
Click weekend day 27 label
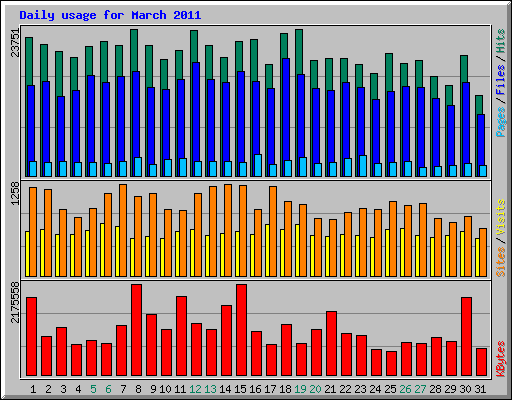tap(420, 389)
